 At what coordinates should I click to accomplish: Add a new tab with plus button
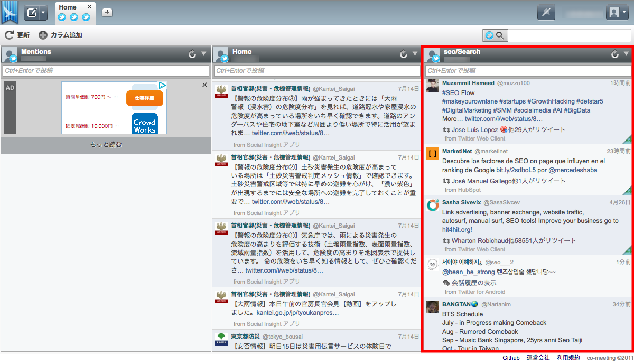click(107, 12)
